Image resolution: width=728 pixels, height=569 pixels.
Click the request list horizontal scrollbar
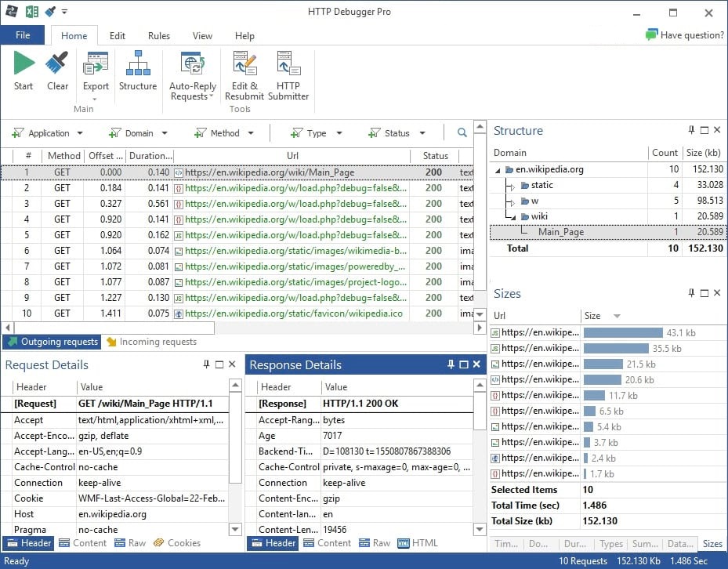point(114,328)
